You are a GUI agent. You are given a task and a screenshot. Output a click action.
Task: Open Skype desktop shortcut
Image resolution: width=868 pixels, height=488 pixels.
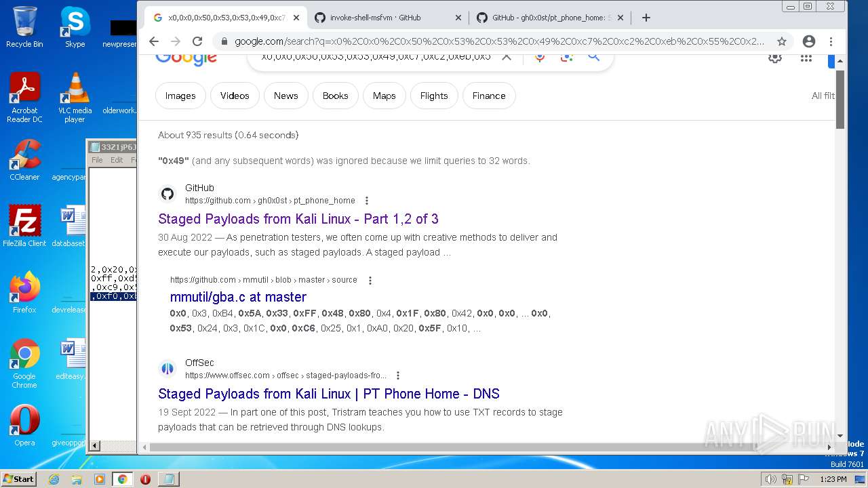[x=75, y=27]
